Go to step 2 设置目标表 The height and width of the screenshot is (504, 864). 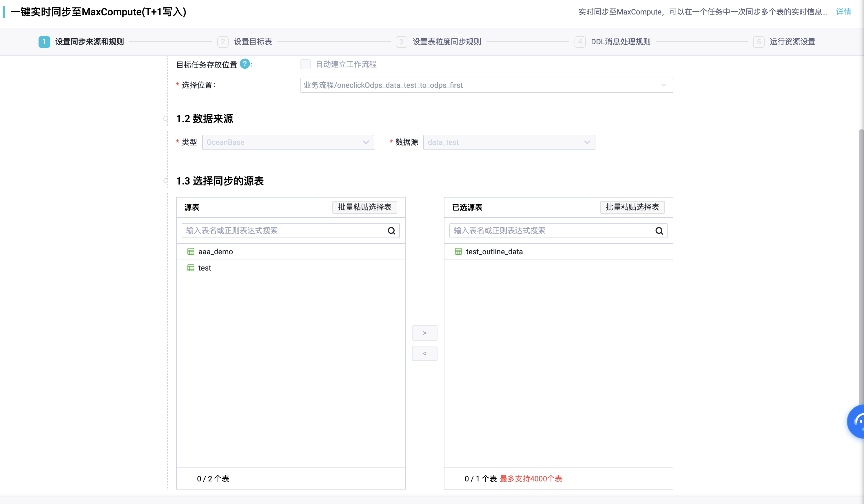tap(252, 42)
